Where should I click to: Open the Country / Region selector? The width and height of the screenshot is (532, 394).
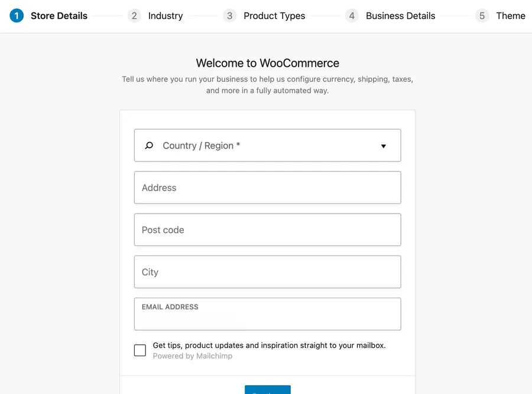[x=267, y=145]
